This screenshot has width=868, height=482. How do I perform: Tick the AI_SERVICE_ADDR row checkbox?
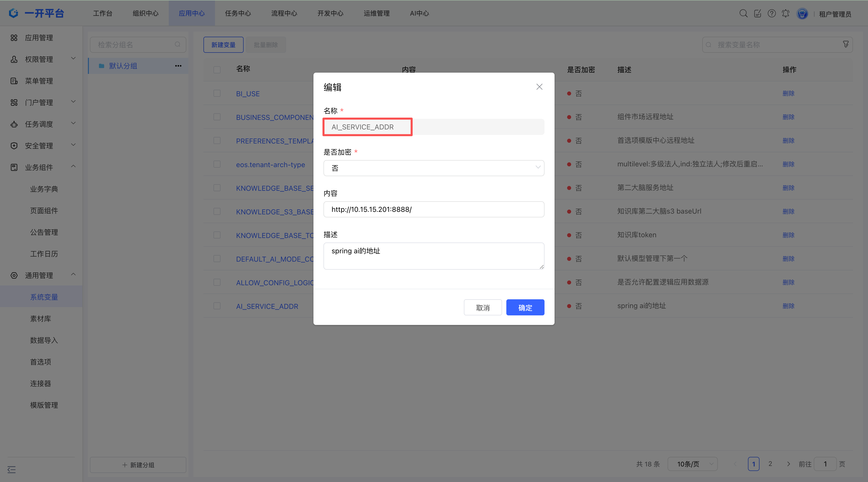pyautogui.click(x=217, y=306)
